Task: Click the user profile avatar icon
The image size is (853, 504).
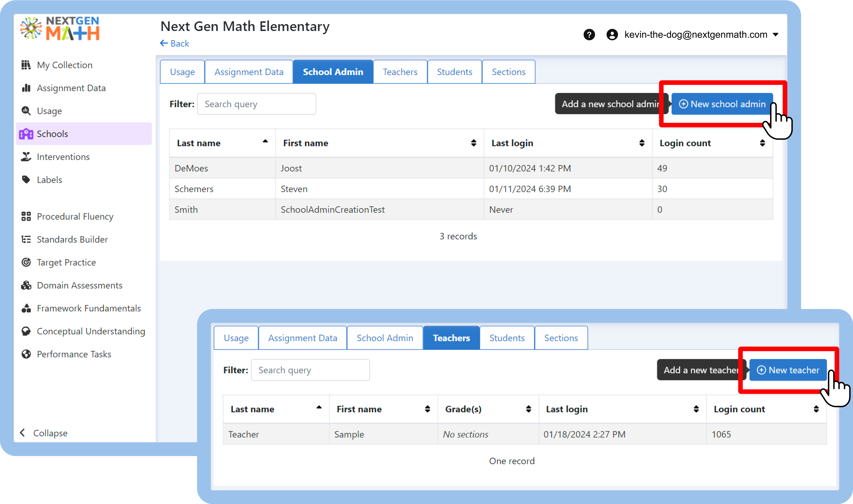Action: pyautogui.click(x=612, y=34)
